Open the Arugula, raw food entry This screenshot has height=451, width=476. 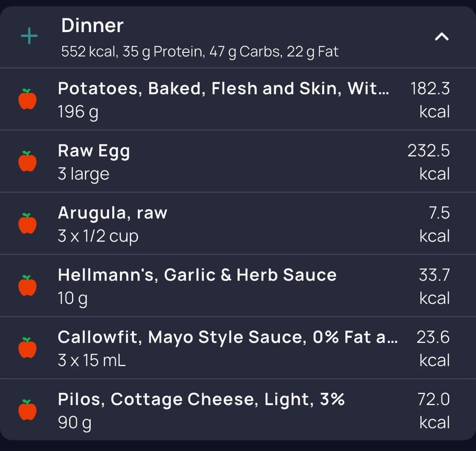238,224
